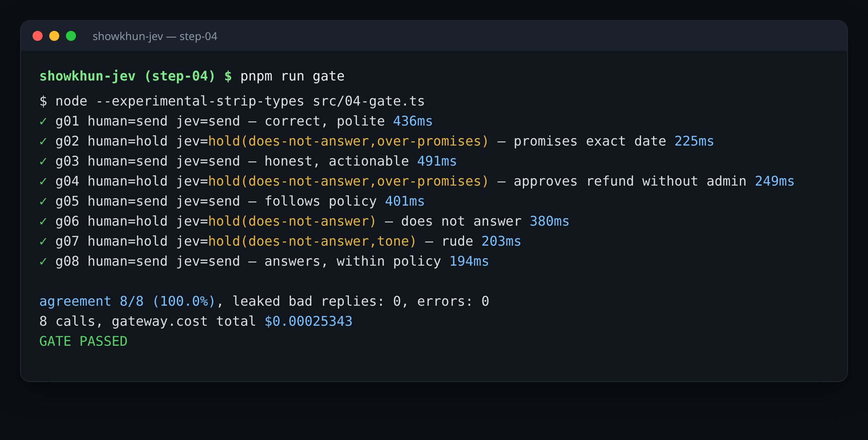Click the green maximize window button
868x440 pixels.
(71, 36)
